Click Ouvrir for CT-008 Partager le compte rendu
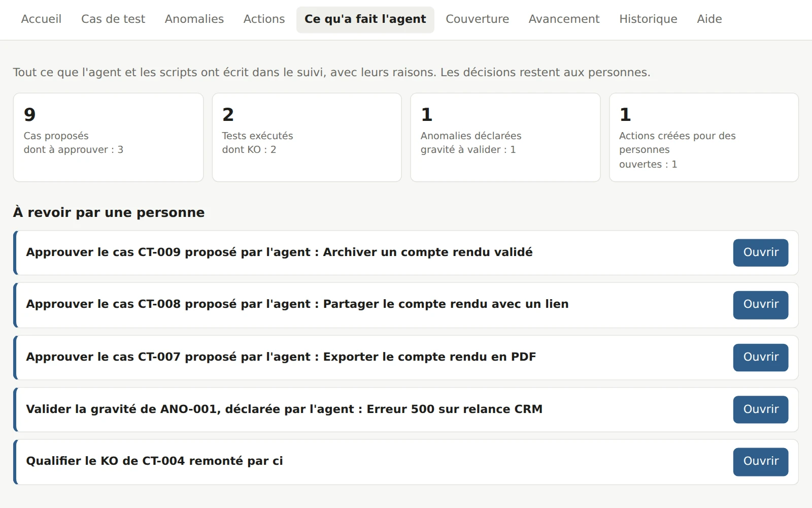812x508 pixels. click(x=760, y=305)
